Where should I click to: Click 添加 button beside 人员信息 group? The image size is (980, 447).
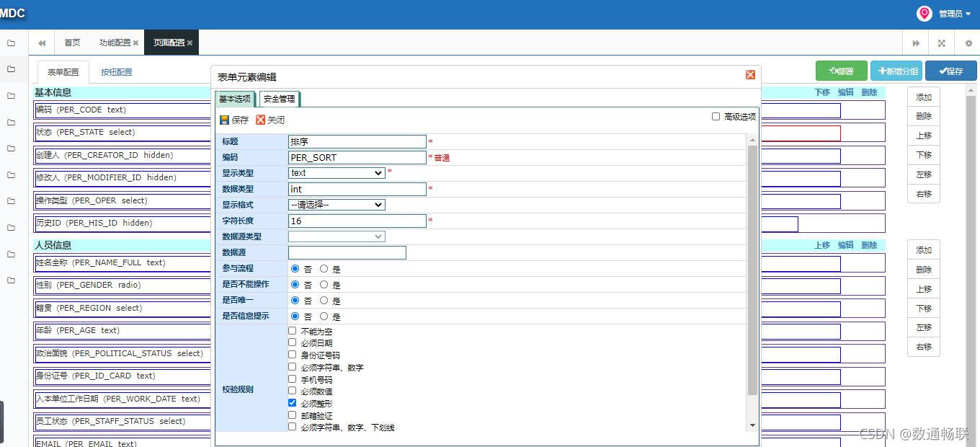coord(924,250)
